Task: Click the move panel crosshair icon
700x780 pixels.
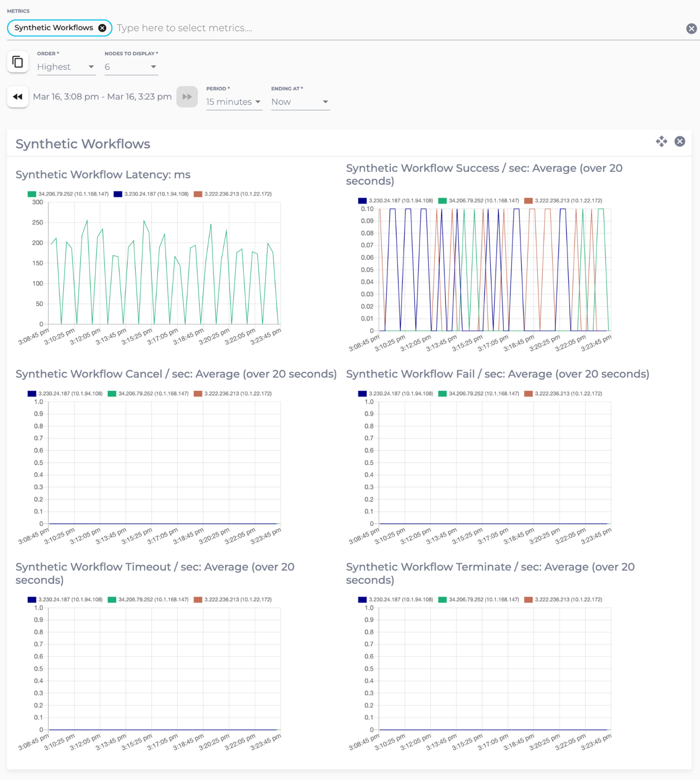Action: point(661,141)
